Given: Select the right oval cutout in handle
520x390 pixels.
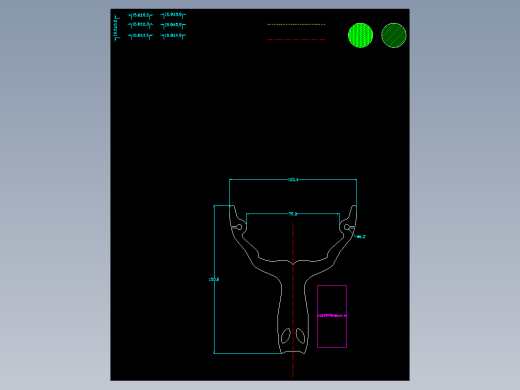Looking at the screenshot, I should [x=300, y=336].
